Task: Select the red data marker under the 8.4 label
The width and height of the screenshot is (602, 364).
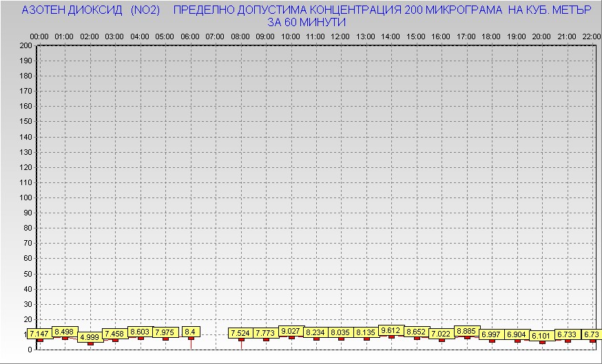Action: [191, 339]
